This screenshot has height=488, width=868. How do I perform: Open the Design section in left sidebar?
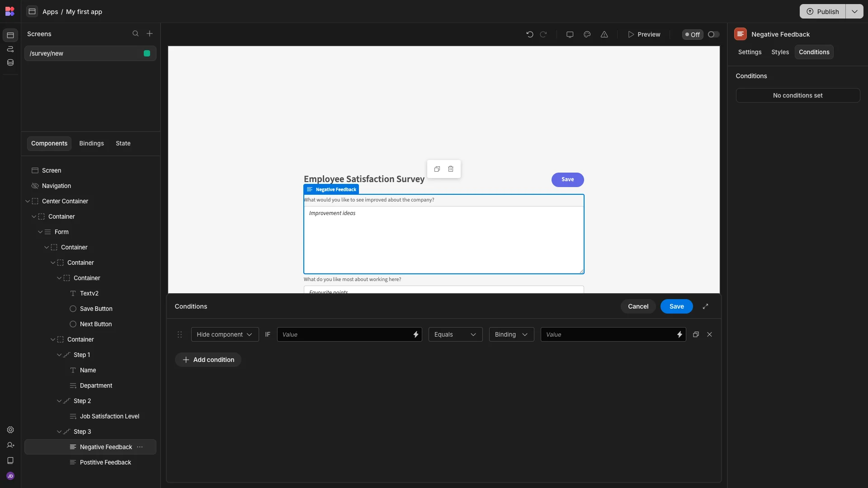[10, 35]
